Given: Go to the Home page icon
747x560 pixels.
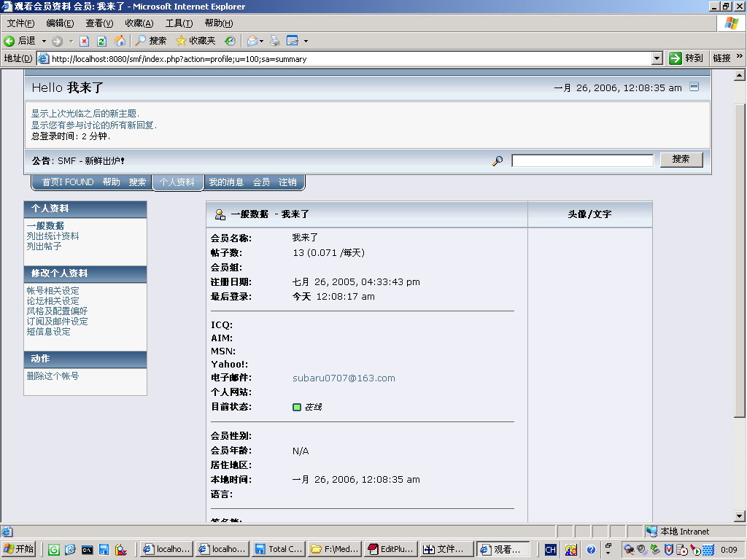Looking at the screenshot, I should coord(120,41).
